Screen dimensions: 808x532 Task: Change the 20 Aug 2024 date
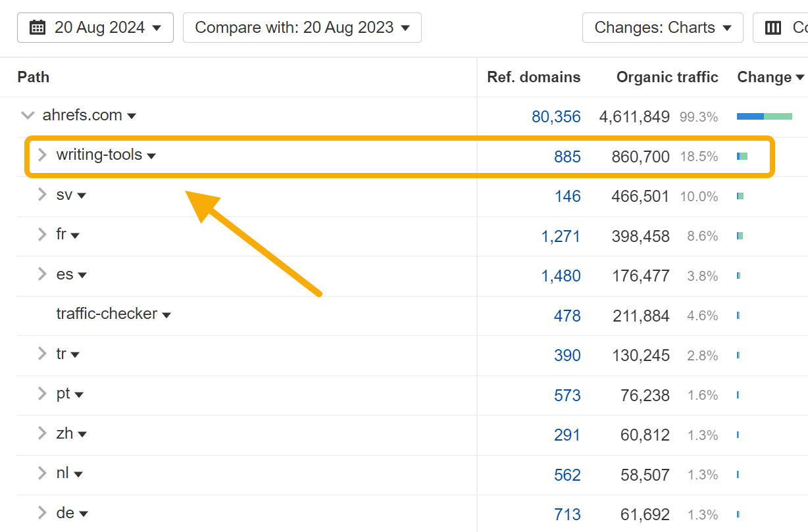(95, 27)
